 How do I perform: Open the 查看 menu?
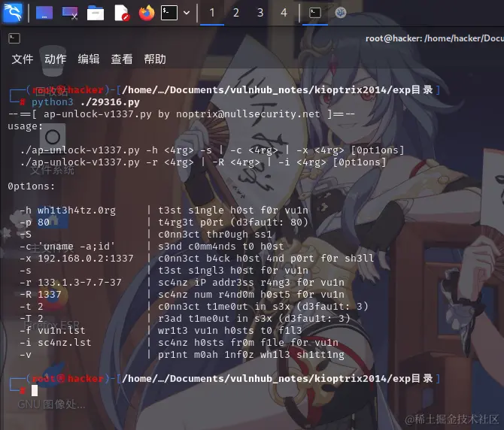pos(122,59)
